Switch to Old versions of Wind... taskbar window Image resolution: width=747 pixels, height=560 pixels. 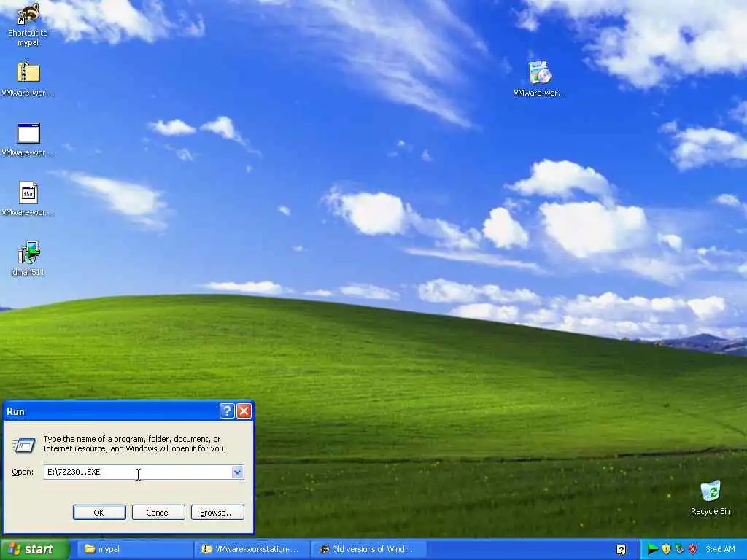pyautogui.click(x=368, y=549)
